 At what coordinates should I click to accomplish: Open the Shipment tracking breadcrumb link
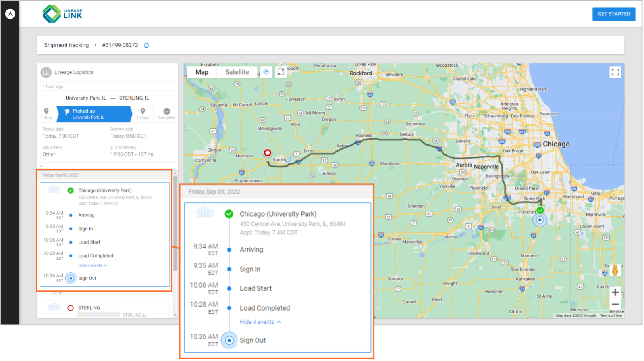66,45
